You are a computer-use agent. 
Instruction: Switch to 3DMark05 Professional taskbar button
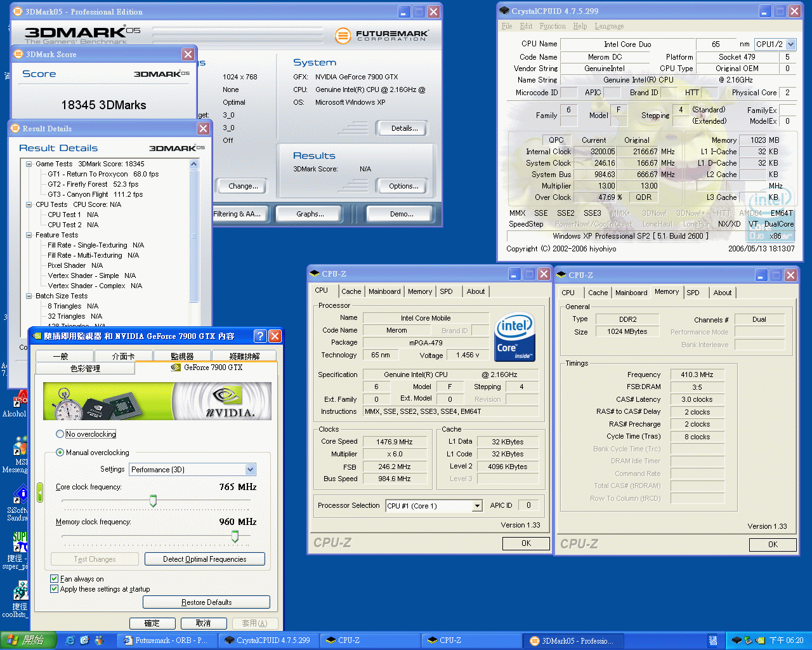click(x=573, y=640)
